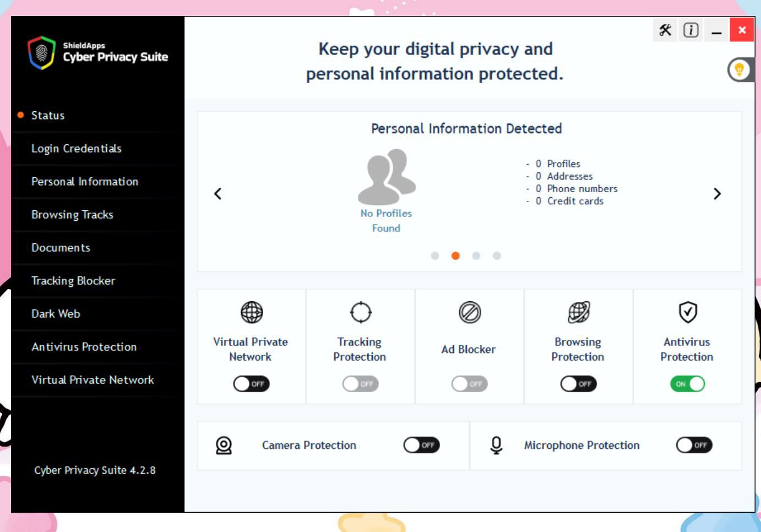This screenshot has width=761, height=532.
Task: Select the third carousel page dot
Action: click(x=476, y=256)
